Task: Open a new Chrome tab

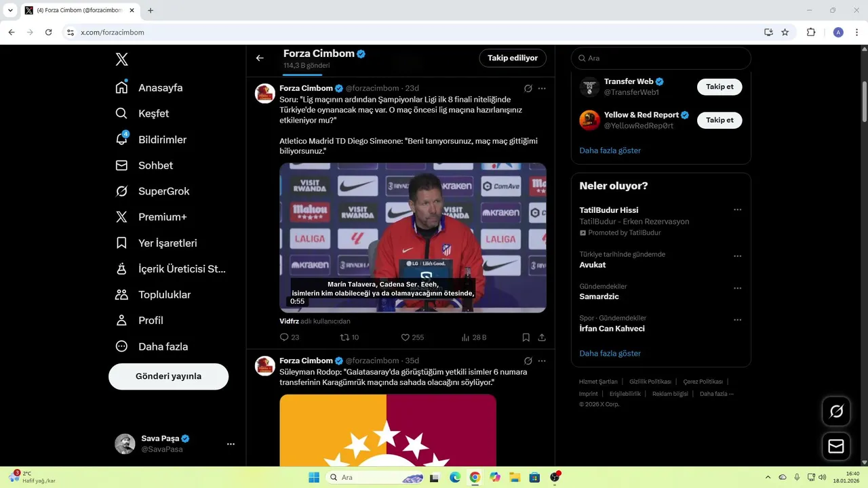Action: coord(151,10)
